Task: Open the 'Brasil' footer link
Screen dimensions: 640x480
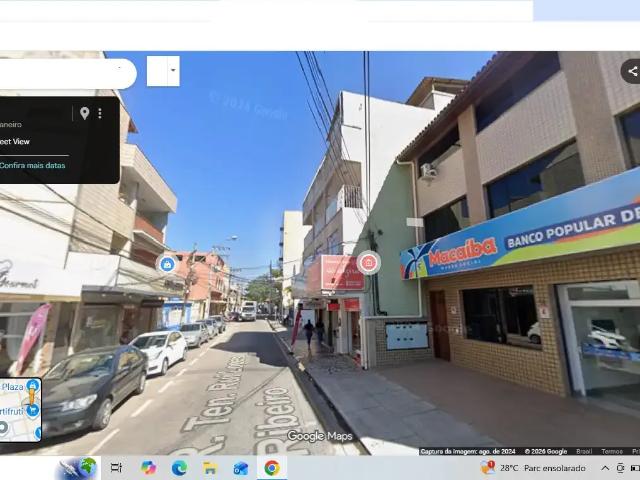Action: point(584,451)
